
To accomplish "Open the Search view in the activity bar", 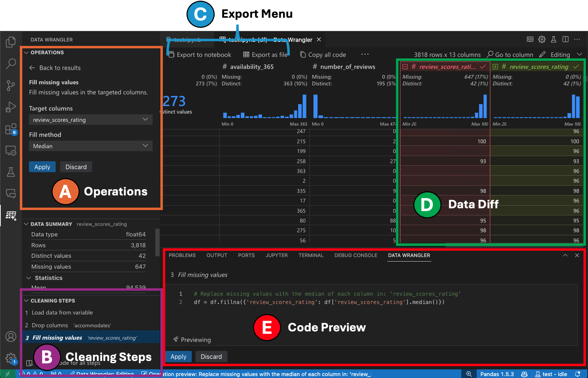I will (11, 64).
